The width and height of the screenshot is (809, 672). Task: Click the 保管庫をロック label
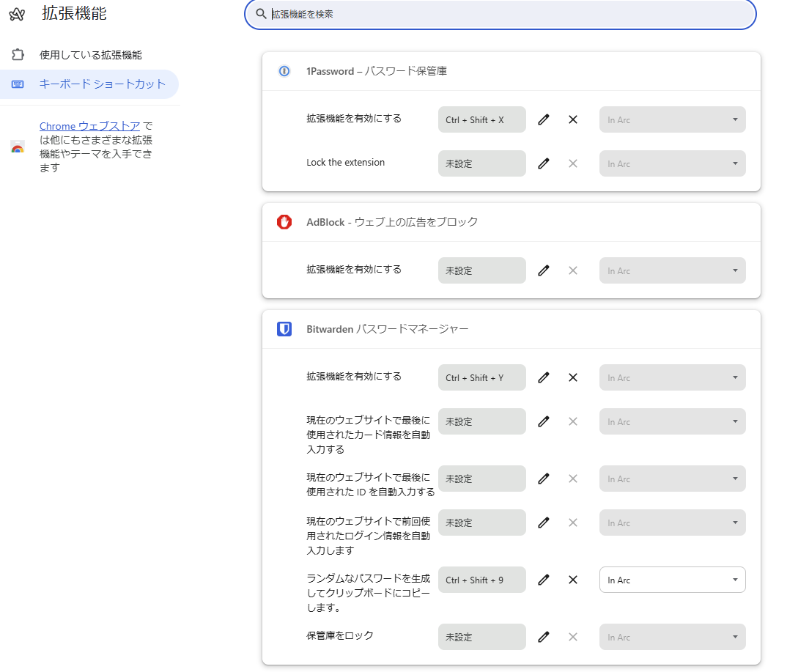coord(340,635)
